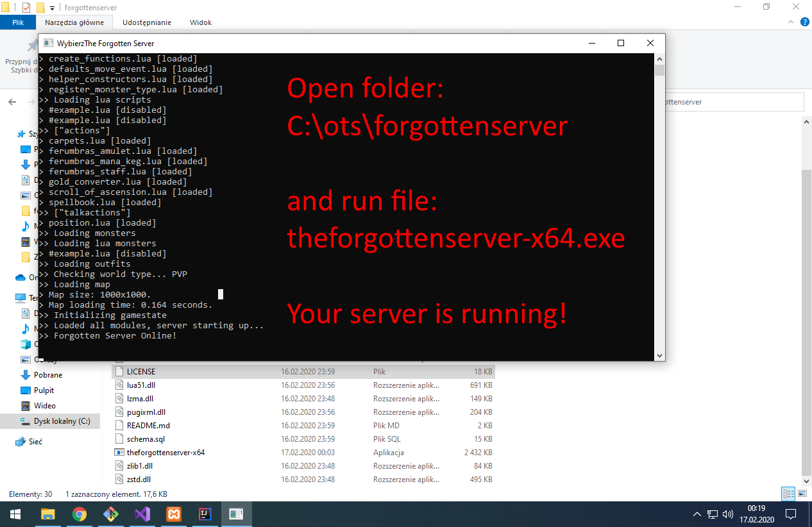Open Explorer help question mark icon
Image resolution: width=812 pixels, height=527 pixels.
(804, 22)
